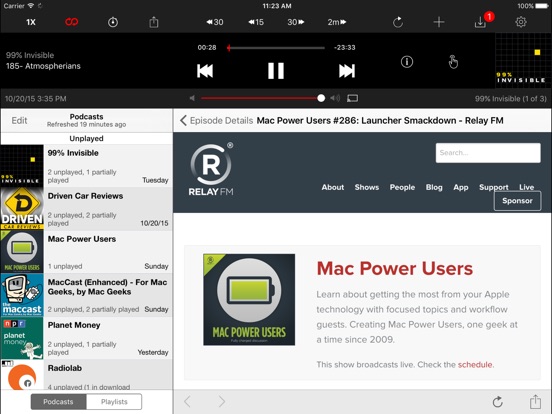The height and width of the screenshot is (414, 552).
Task: Open the schedule link
Action: [x=475, y=364]
